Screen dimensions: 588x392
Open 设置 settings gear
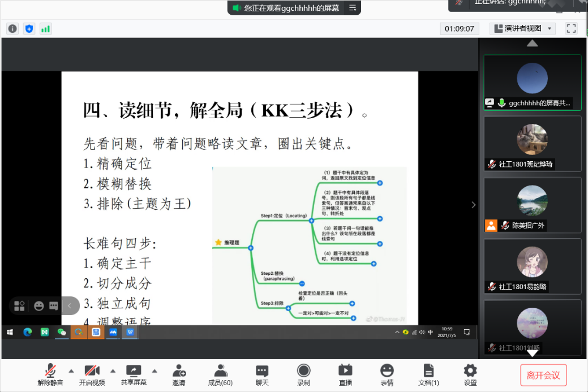pyautogui.click(x=470, y=374)
